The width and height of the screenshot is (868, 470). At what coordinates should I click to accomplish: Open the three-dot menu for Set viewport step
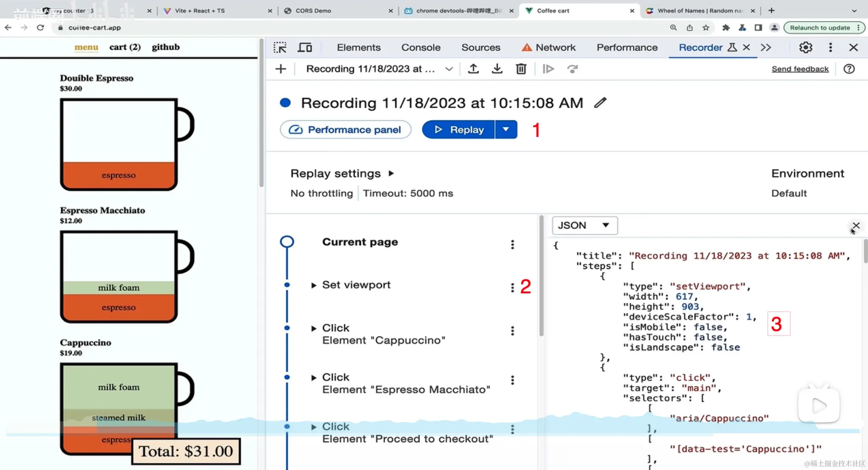(513, 288)
